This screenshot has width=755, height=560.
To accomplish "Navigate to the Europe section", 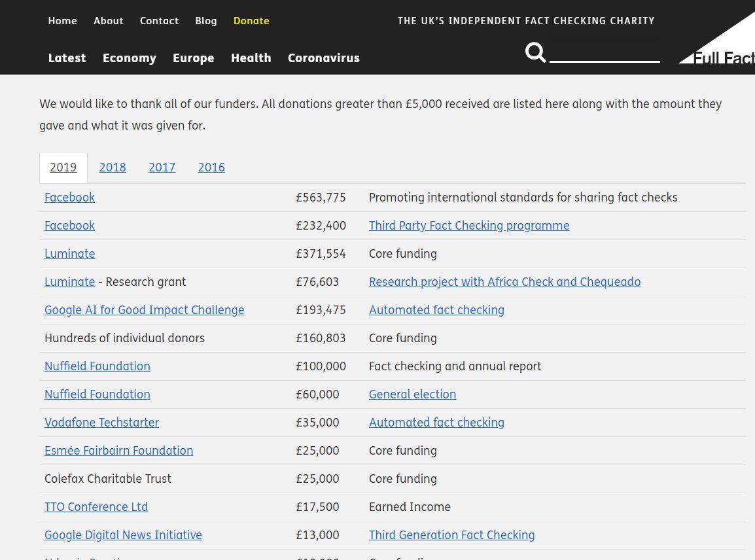I will pos(193,58).
